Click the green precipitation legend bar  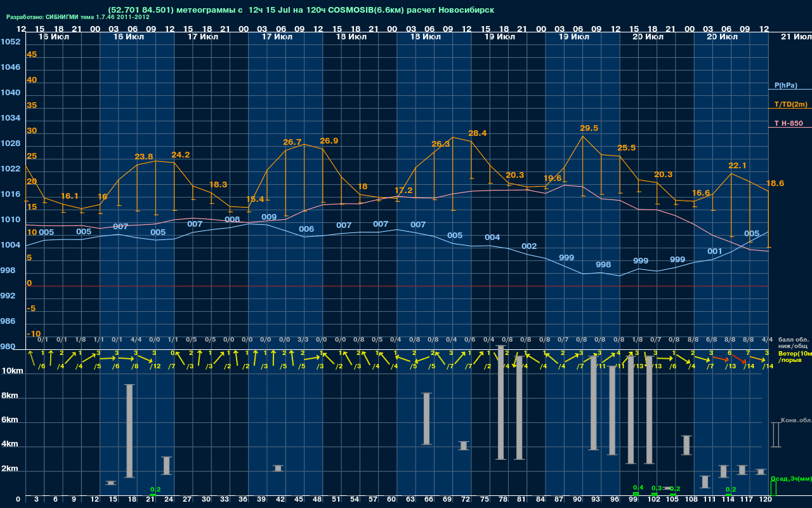click(773, 488)
